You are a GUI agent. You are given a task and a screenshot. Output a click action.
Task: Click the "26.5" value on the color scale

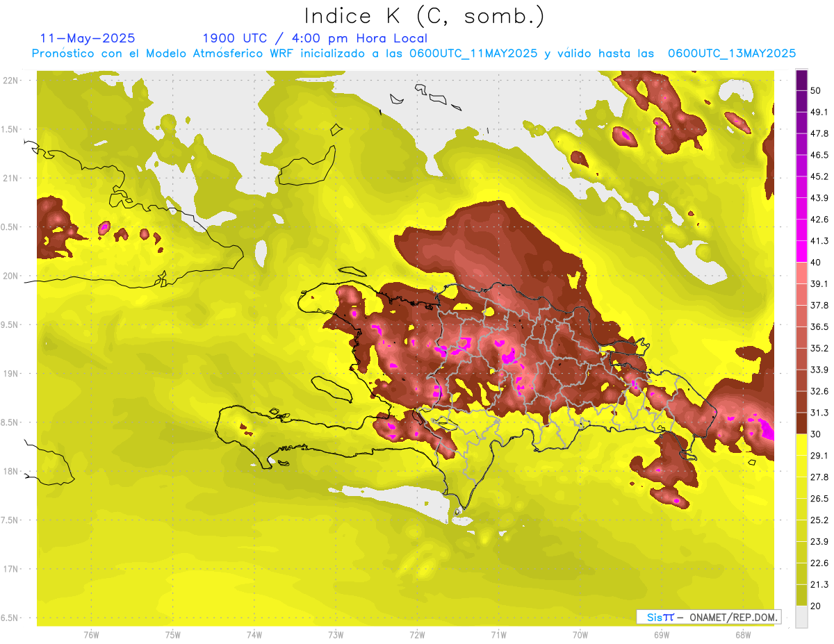tap(819, 499)
